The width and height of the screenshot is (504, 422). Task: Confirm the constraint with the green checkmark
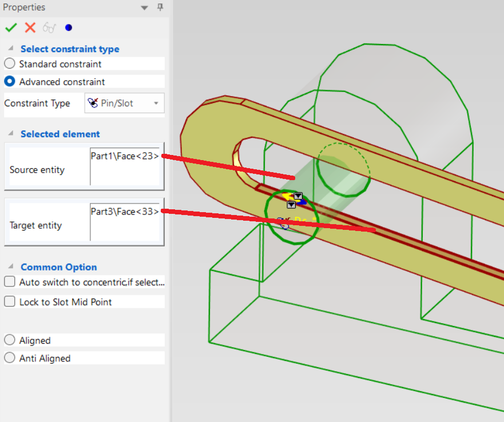(10, 27)
